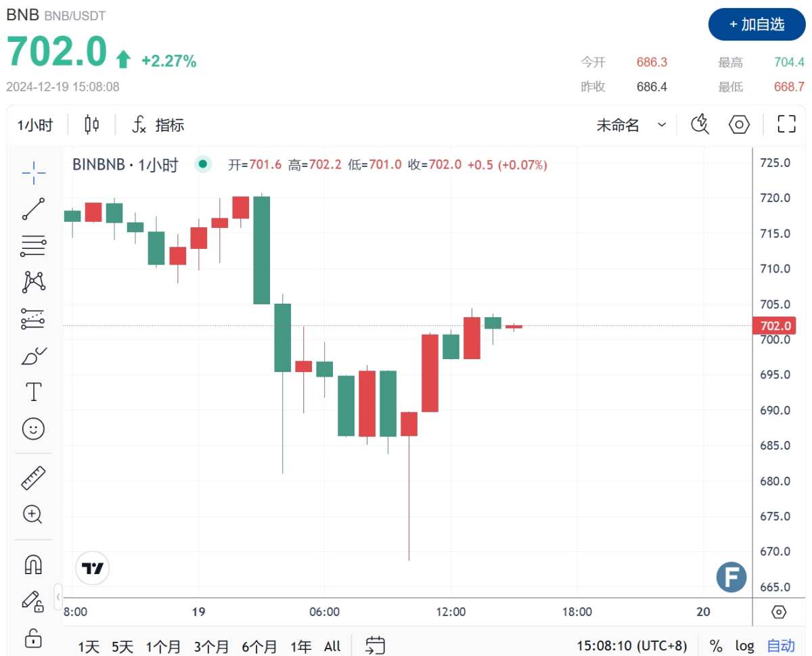Select the ruler measure tool
This screenshot has width=812, height=656.
pos(33,477)
